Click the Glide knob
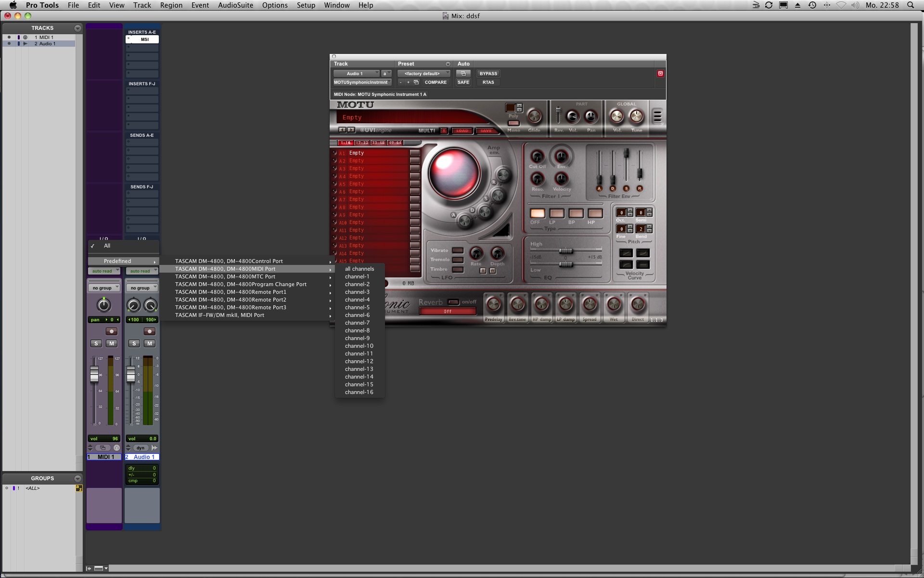 534,116
